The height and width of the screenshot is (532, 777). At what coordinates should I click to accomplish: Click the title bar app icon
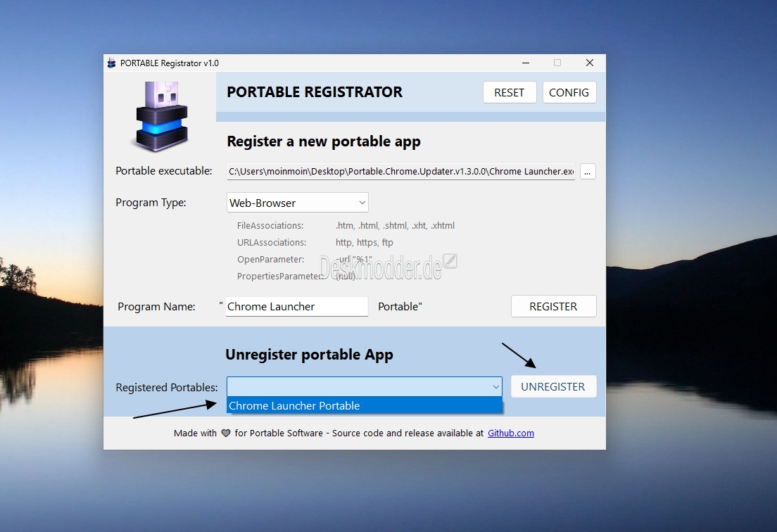[x=111, y=63]
